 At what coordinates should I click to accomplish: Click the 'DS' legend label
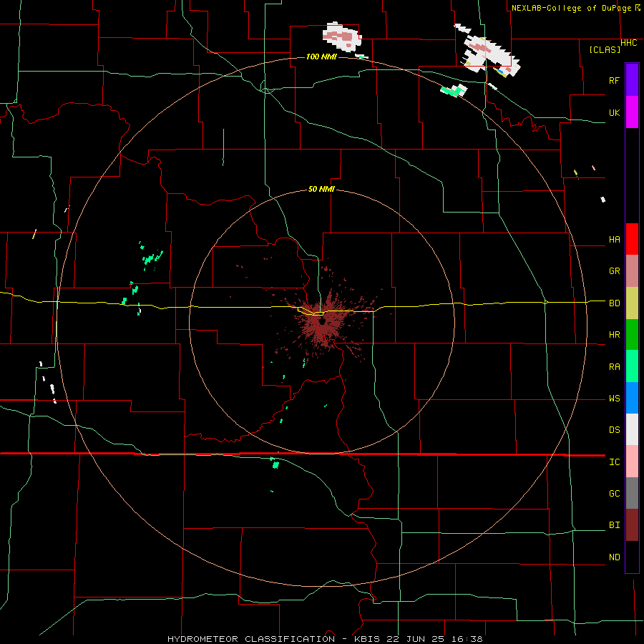point(615,430)
